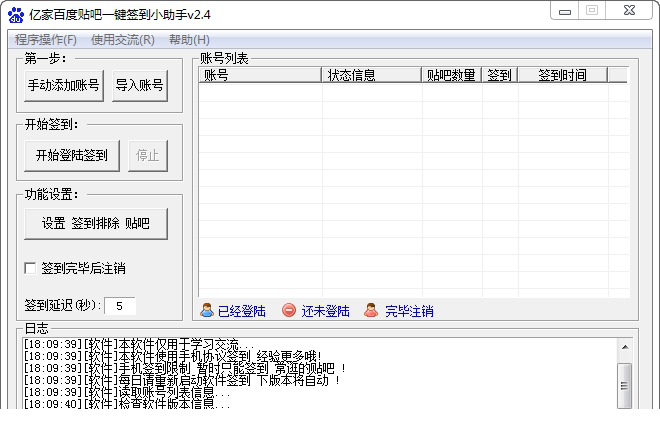Screen dimensions: 660x425
Task: Click the log scrollbar up arrow
Action: coord(625,348)
